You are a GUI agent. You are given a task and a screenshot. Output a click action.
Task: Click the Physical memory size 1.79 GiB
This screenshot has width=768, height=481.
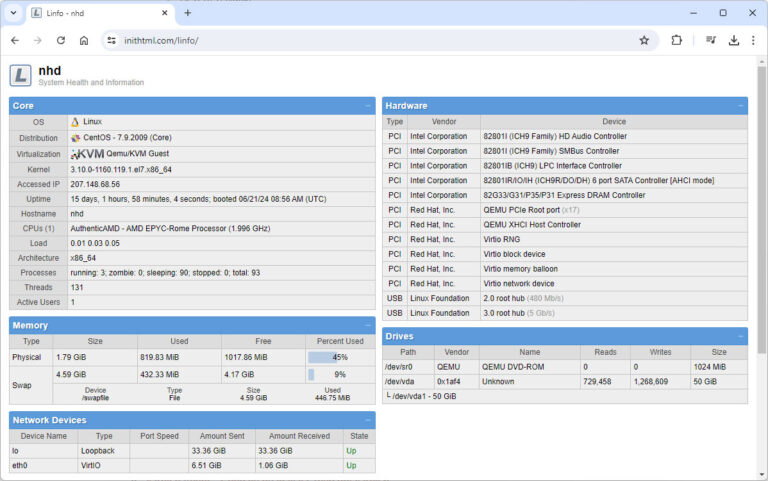(x=71, y=357)
